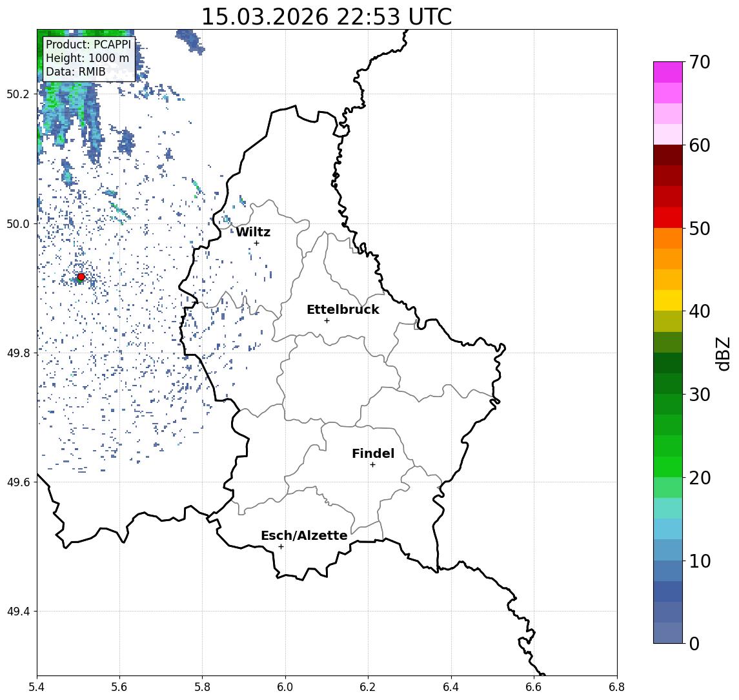Click the longitude axis label 5.8
This screenshot has width=739, height=700.
tap(202, 687)
